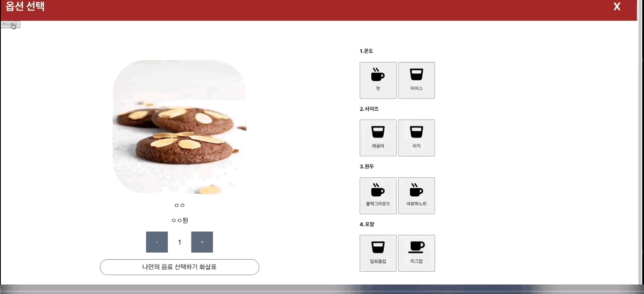Click the 메뉴변경 button
Viewport: 644px width, 294px height.
point(10,25)
